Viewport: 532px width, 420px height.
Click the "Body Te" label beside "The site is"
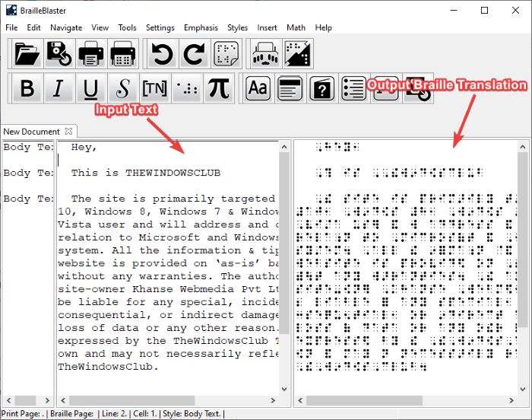[x=28, y=199]
